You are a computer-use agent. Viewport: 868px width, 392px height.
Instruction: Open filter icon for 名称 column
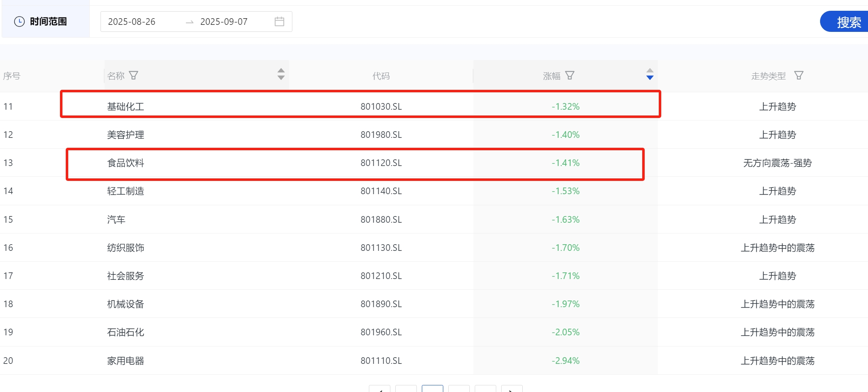(x=134, y=75)
